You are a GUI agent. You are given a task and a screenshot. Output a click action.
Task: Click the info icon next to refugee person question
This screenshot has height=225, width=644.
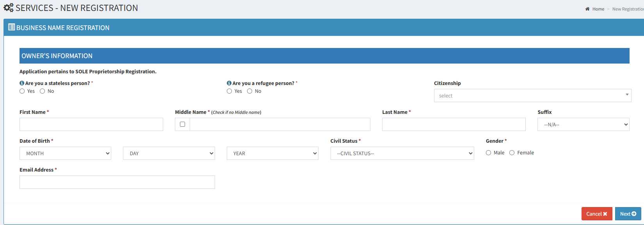tap(229, 83)
